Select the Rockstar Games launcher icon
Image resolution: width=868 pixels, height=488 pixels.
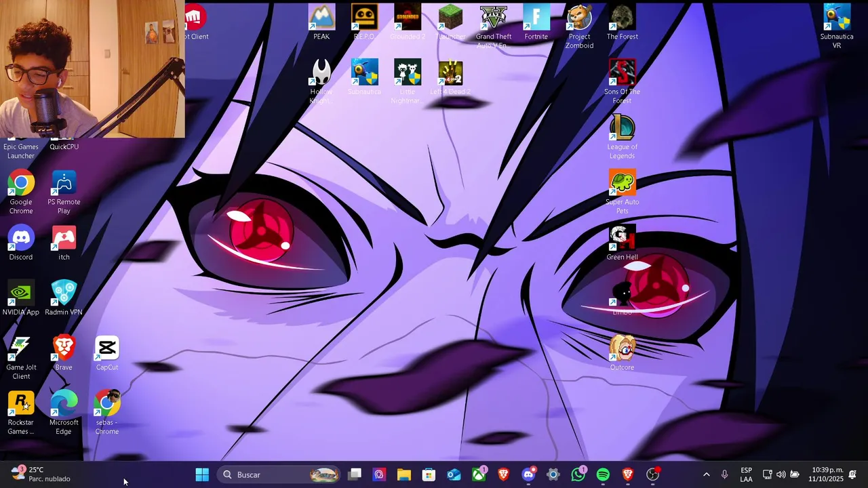click(x=21, y=412)
